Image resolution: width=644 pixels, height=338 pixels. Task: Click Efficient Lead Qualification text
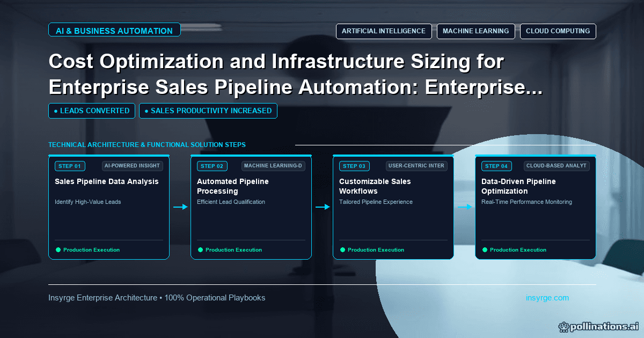pyautogui.click(x=231, y=202)
